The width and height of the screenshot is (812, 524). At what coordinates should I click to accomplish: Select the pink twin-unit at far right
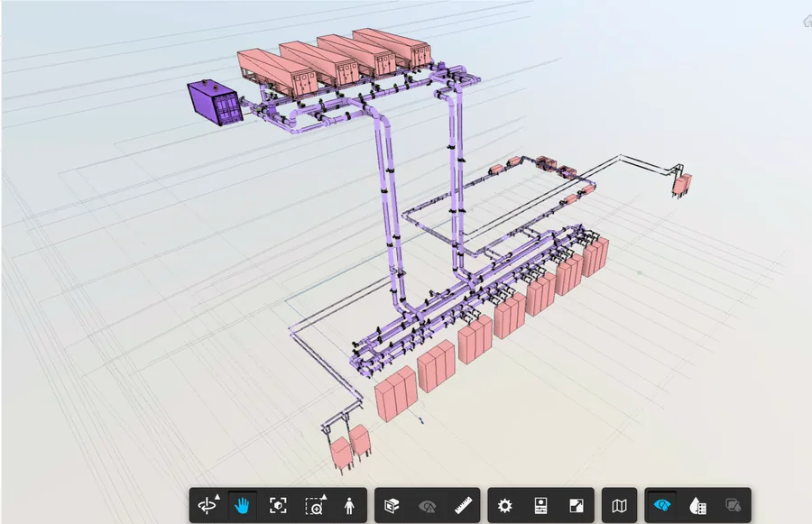coord(681,184)
